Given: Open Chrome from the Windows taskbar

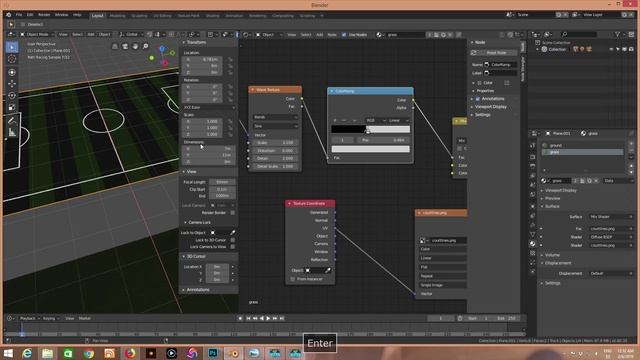Looking at the screenshot, I should 89,353.
